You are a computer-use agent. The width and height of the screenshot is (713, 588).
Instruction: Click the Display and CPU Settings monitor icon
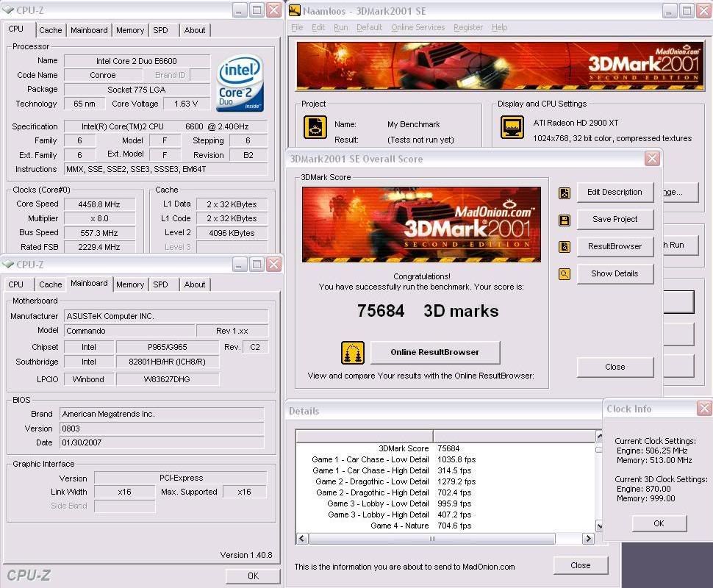(x=512, y=127)
